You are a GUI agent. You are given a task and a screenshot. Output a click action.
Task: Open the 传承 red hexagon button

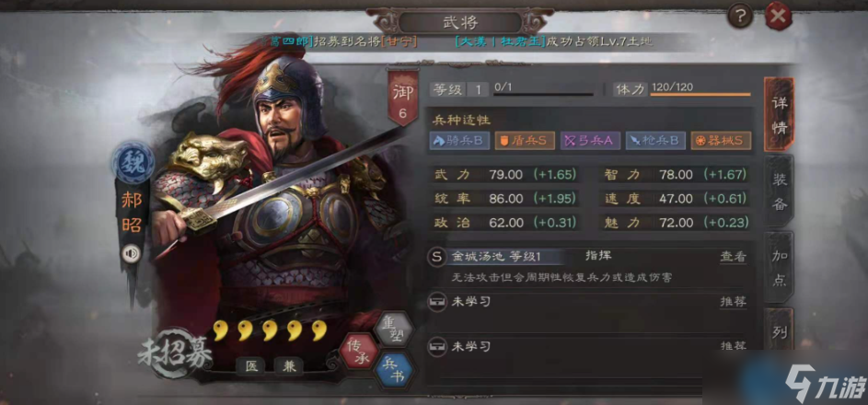coord(358,352)
